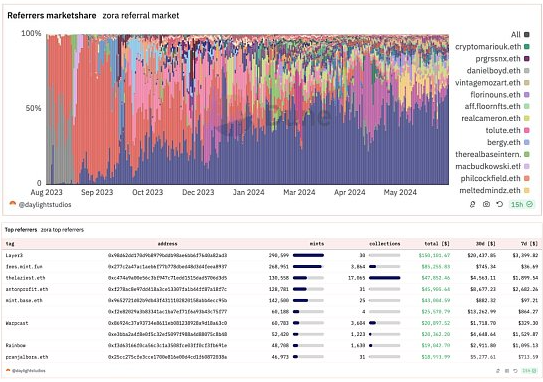Open @daylightstudios link under the referrers table

point(29,371)
